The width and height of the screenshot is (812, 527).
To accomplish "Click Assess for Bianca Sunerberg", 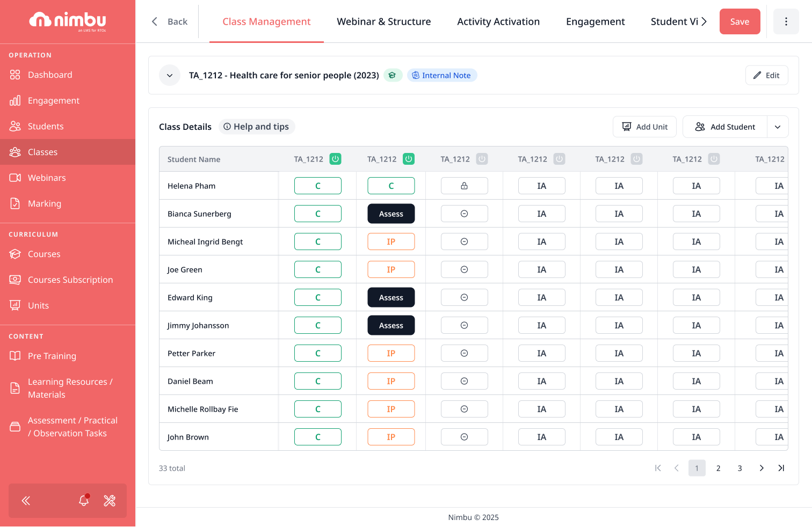I will [x=391, y=214].
